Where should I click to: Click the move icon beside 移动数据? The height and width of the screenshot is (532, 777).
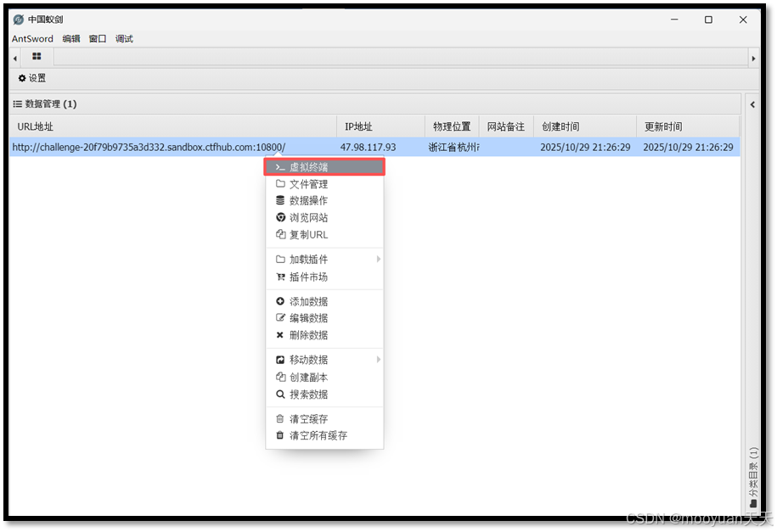(x=280, y=360)
